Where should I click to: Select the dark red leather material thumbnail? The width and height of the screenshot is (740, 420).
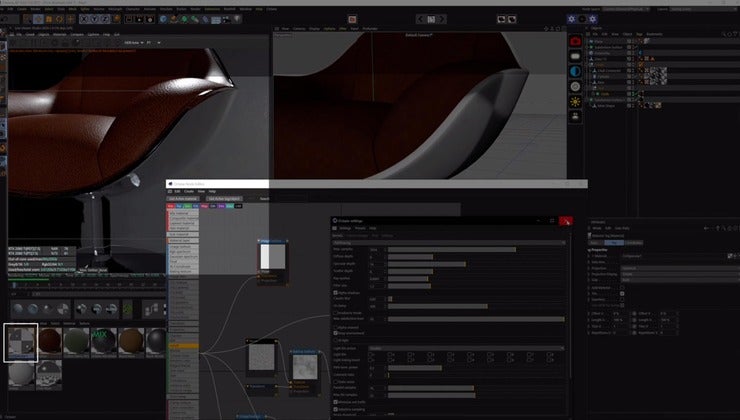click(50, 341)
